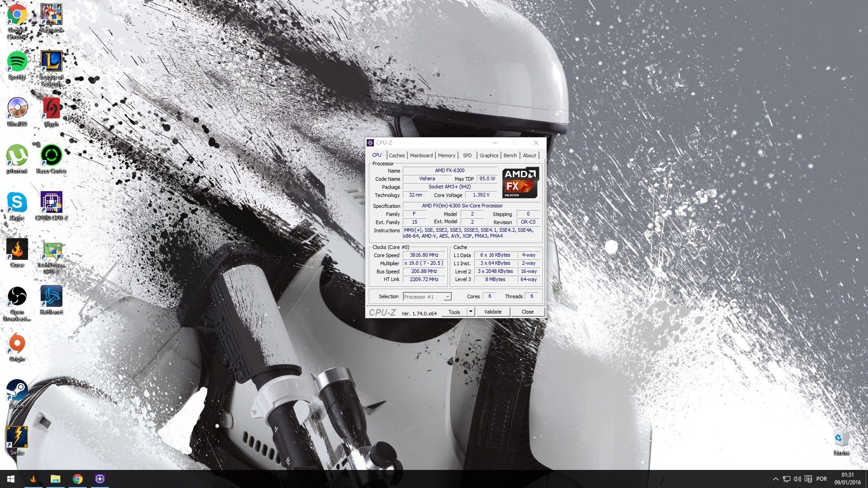Launch the Steam desktop shortcut
868x488 pixels.
17,394
